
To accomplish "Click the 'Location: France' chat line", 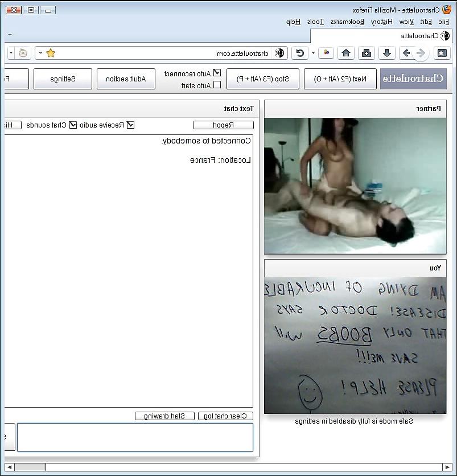I will click(221, 161).
